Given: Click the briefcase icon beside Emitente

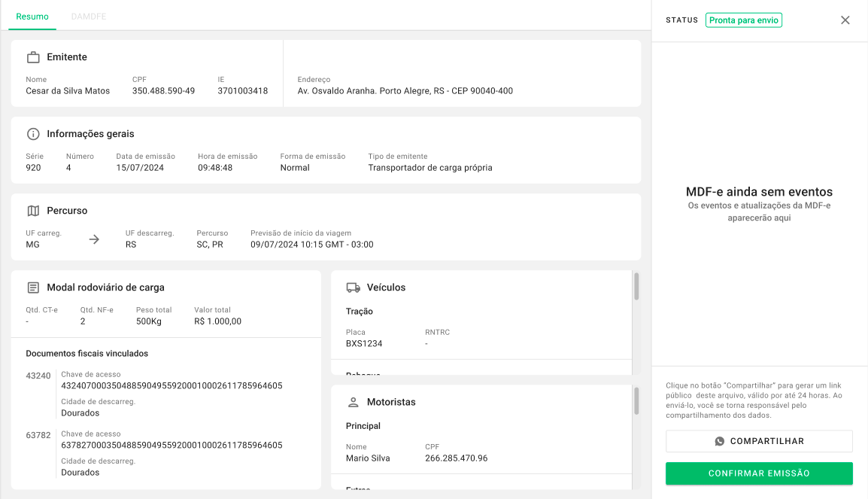Looking at the screenshot, I should pyautogui.click(x=33, y=57).
